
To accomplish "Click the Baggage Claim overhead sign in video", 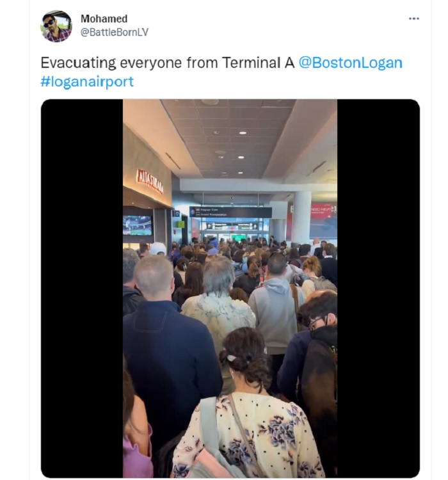I will pos(230,212).
